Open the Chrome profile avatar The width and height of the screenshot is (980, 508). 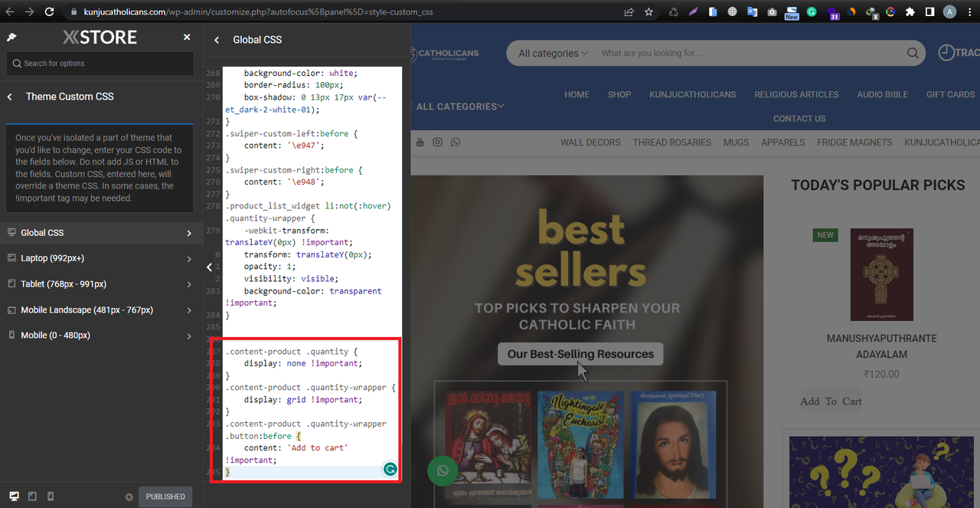coord(949,12)
